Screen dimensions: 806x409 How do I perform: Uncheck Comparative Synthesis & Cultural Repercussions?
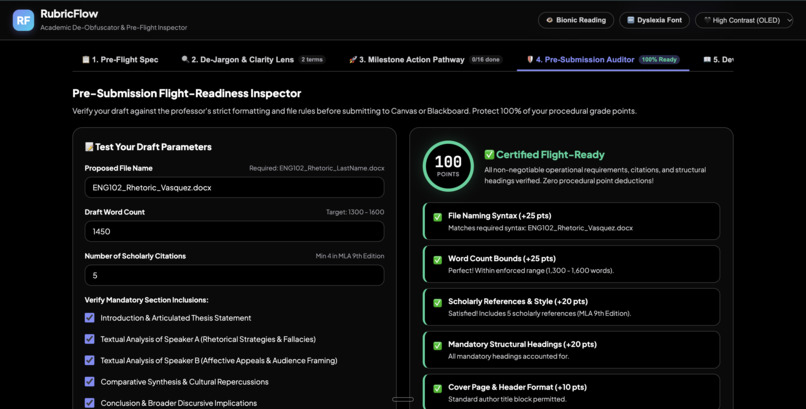89,382
